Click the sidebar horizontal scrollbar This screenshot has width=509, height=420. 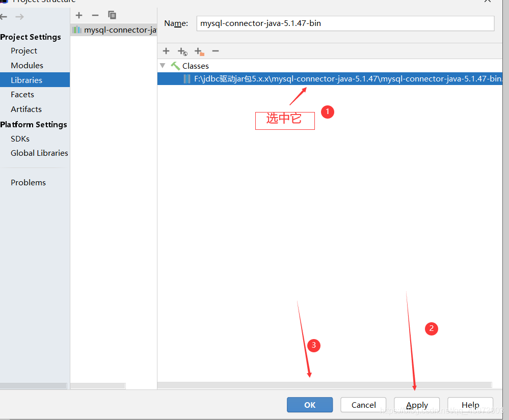34,386
